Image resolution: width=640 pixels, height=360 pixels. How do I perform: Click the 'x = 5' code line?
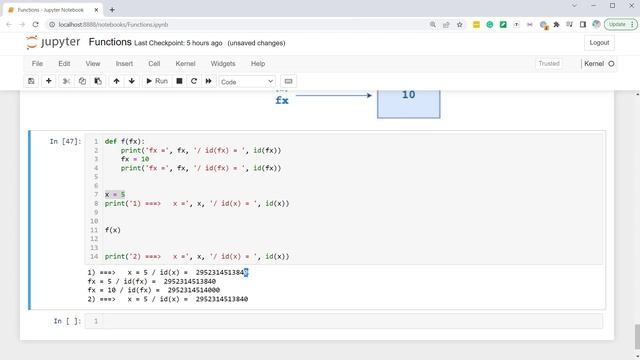[x=115, y=194]
